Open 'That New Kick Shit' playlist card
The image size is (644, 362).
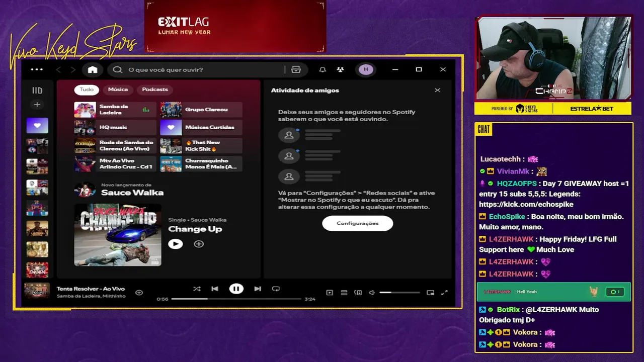[201, 146]
